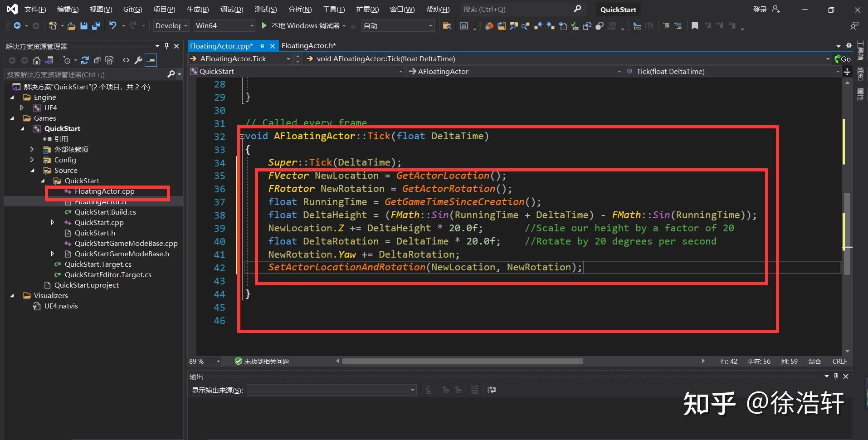868x440 pixels.
Task: Click the Solution Explorer search magnifier
Action: coord(171,74)
